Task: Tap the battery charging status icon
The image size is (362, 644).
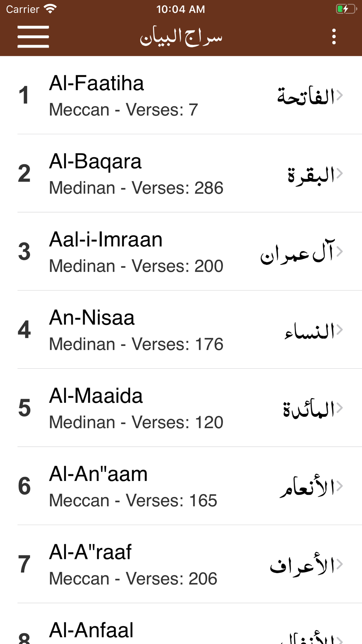Action: point(346,9)
